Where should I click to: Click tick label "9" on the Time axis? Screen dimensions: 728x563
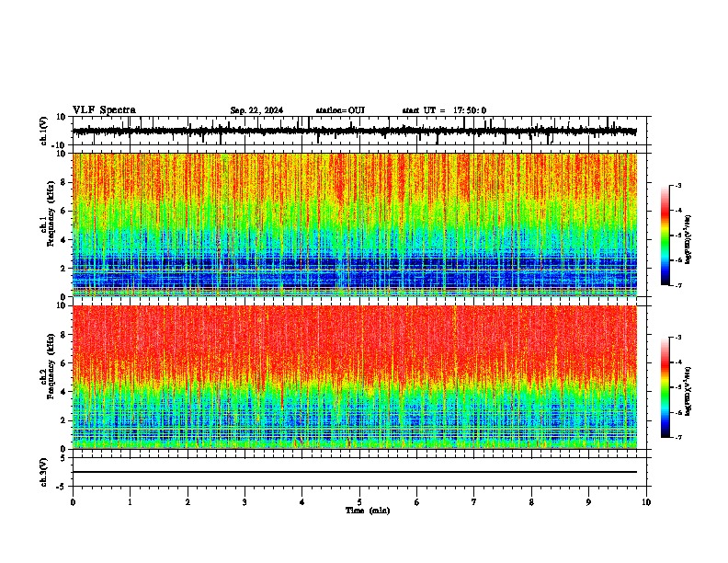click(588, 502)
